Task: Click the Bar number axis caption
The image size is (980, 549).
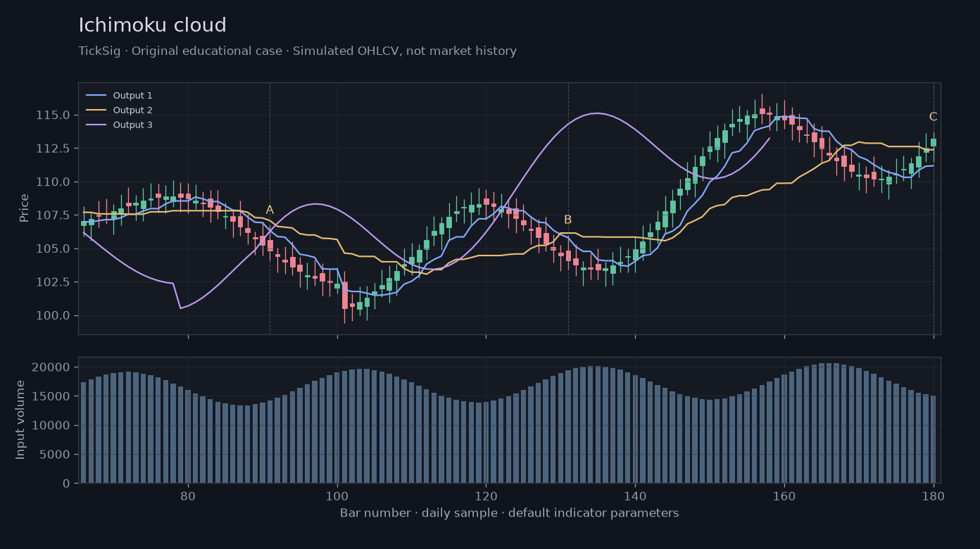Action: coord(510,513)
